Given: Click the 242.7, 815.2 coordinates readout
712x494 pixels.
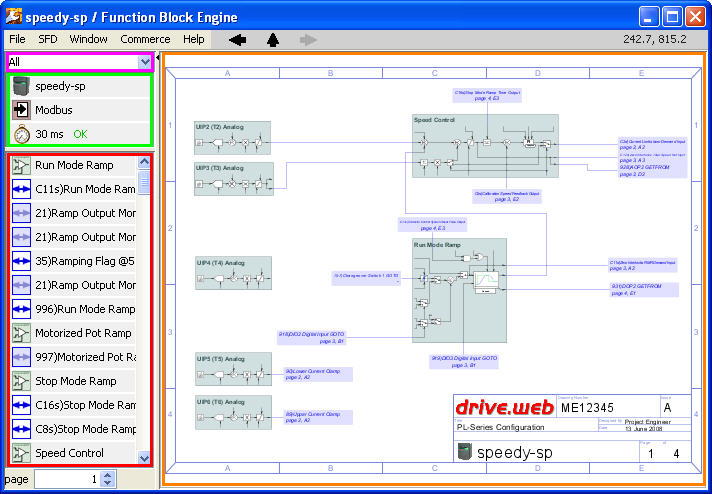Looking at the screenshot, I should click(x=654, y=39).
